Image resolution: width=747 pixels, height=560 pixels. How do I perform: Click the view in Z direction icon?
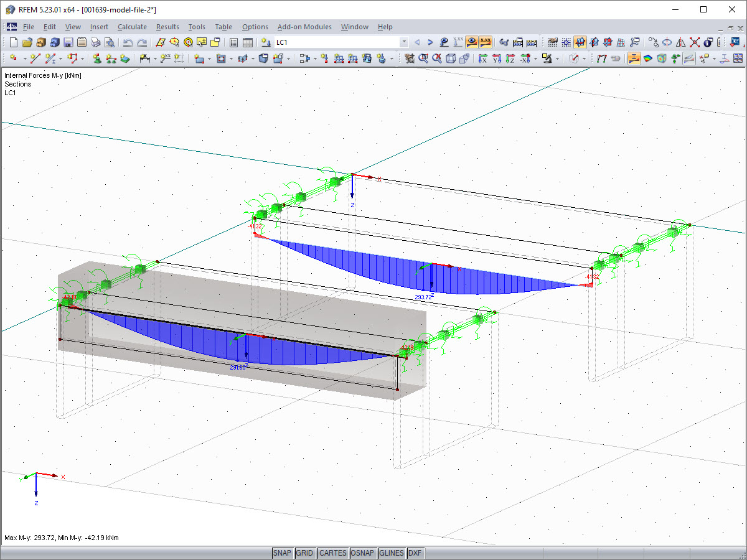510,58
